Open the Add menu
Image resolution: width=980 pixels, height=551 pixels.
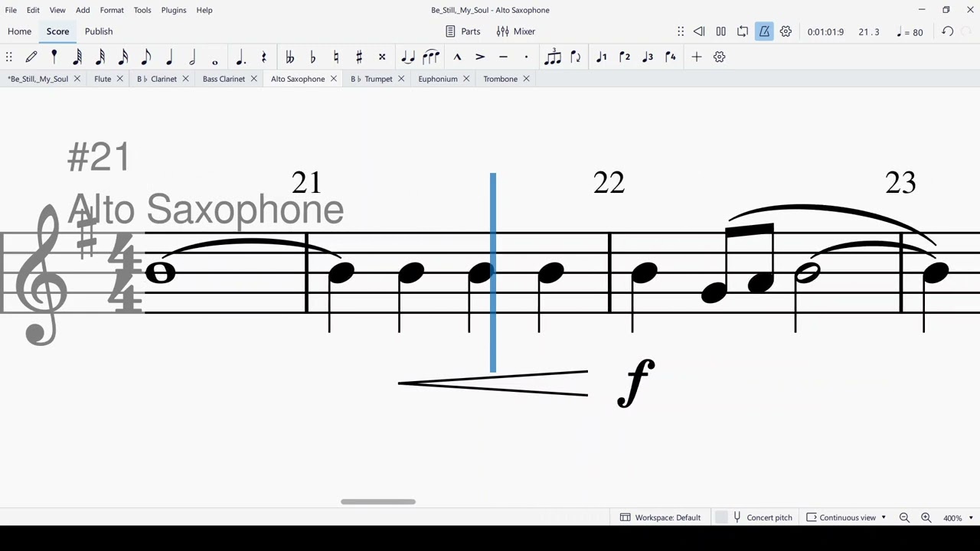click(x=83, y=10)
